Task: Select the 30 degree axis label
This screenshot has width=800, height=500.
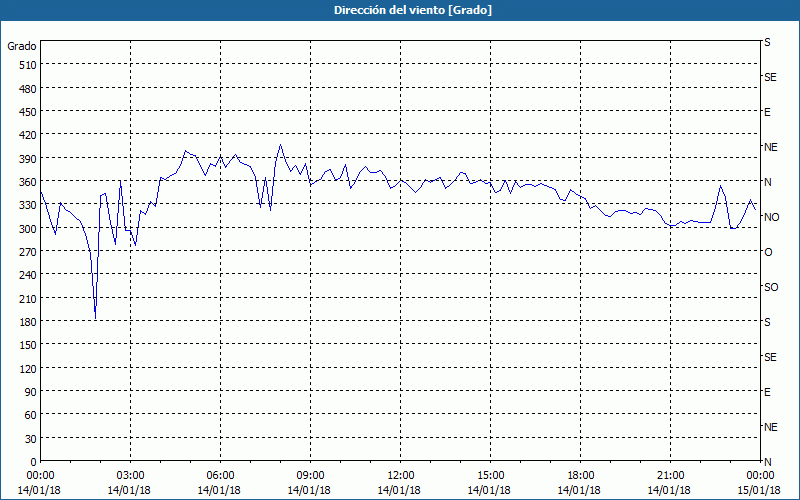Action: [31, 439]
